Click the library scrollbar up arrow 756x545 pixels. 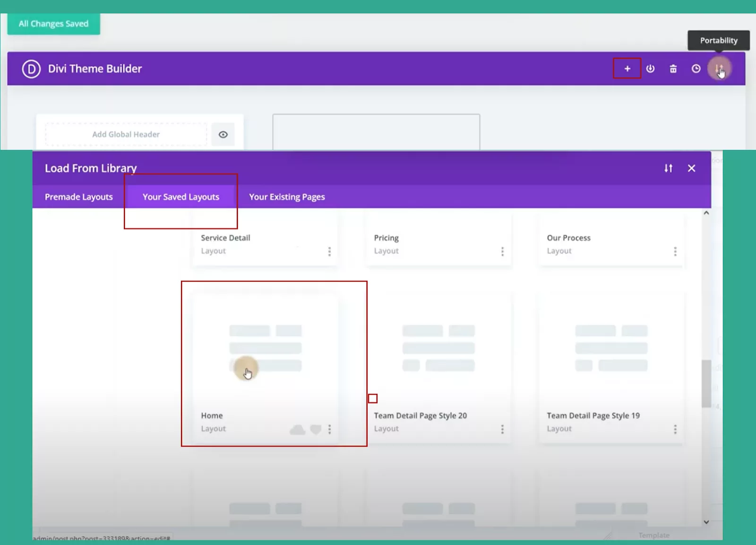706,213
